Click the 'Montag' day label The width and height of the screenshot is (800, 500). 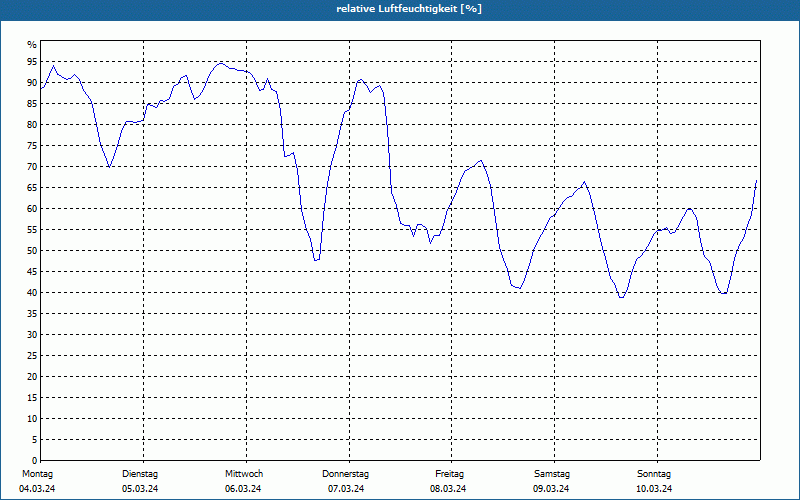pyautogui.click(x=37, y=474)
